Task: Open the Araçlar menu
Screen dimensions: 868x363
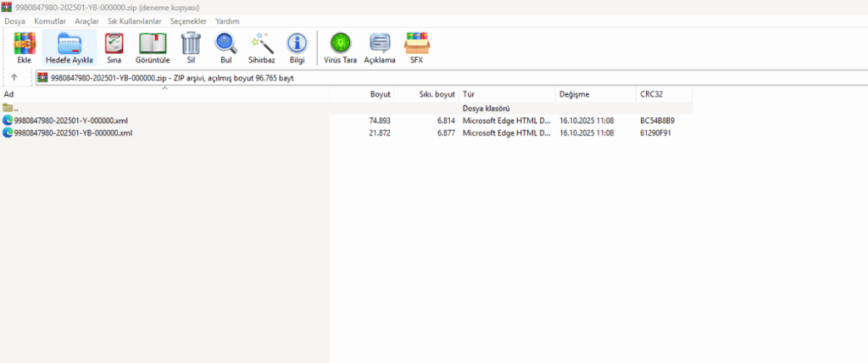Action: pyautogui.click(x=87, y=21)
